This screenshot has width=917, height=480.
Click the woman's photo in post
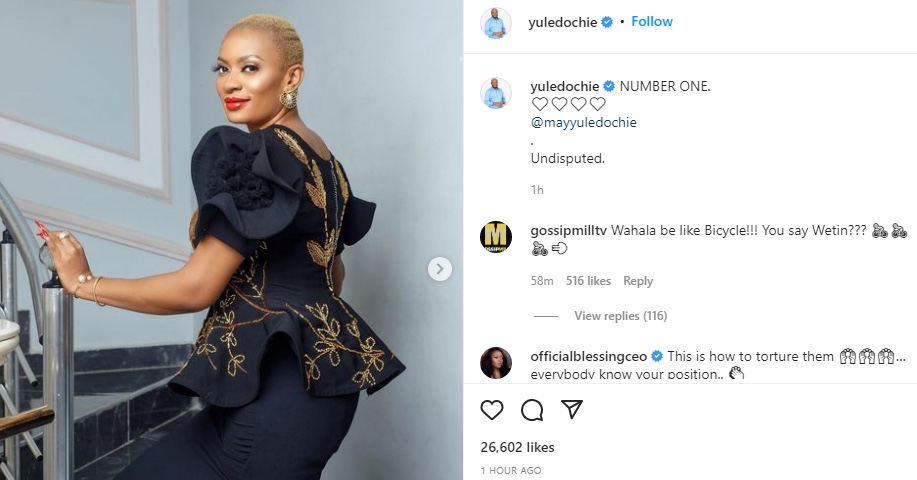click(232, 240)
